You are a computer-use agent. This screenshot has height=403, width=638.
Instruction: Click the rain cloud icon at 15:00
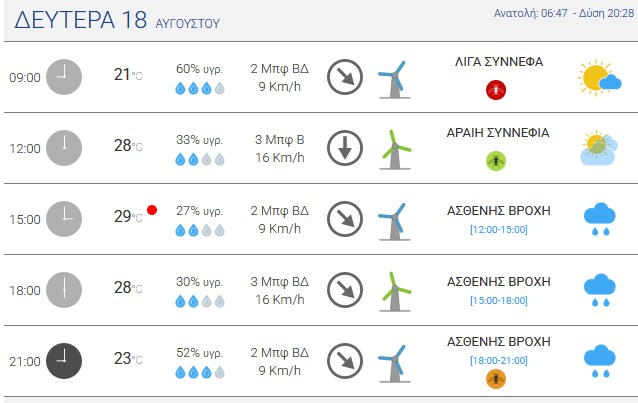coord(600,219)
